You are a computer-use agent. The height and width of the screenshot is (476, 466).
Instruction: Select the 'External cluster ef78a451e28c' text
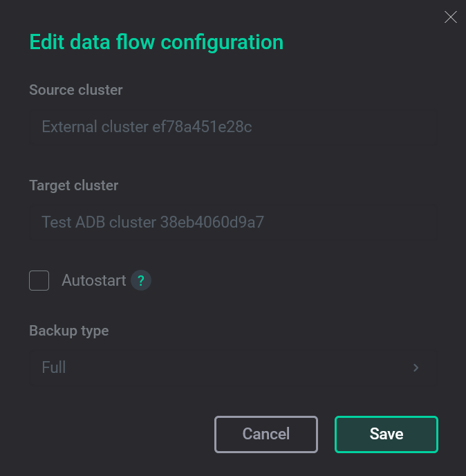(x=147, y=127)
